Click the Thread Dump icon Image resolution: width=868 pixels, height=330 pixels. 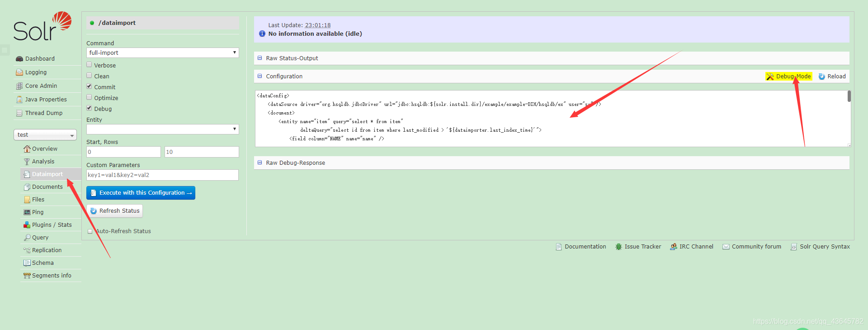coord(19,113)
